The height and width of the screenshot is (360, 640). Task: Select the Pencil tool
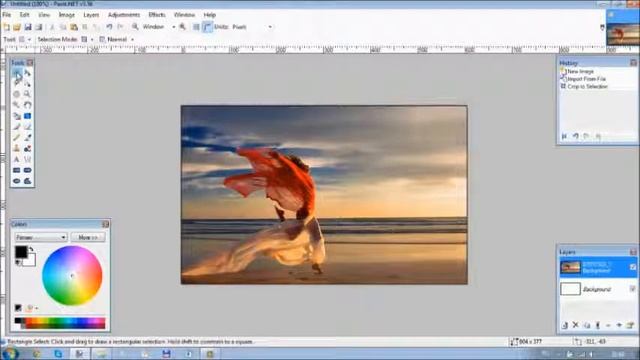pyautogui.click(x=17, y=138)
